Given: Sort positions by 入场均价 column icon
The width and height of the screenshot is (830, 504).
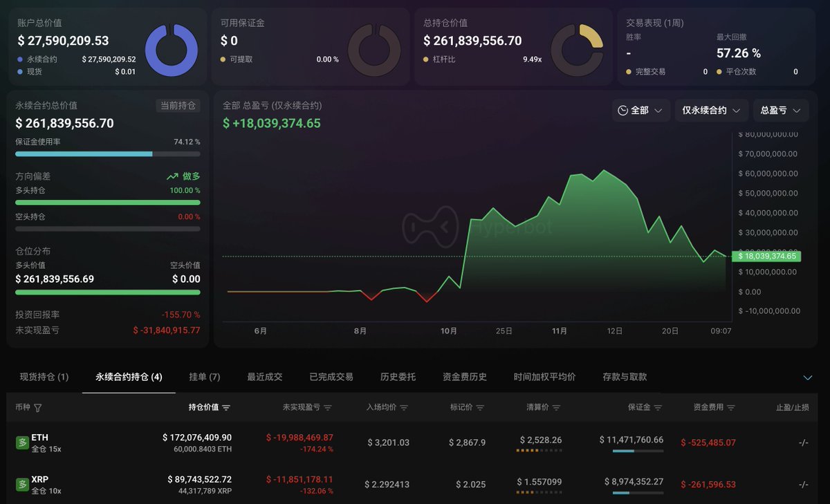Looking at the screenshot, I should click(404, 408).
